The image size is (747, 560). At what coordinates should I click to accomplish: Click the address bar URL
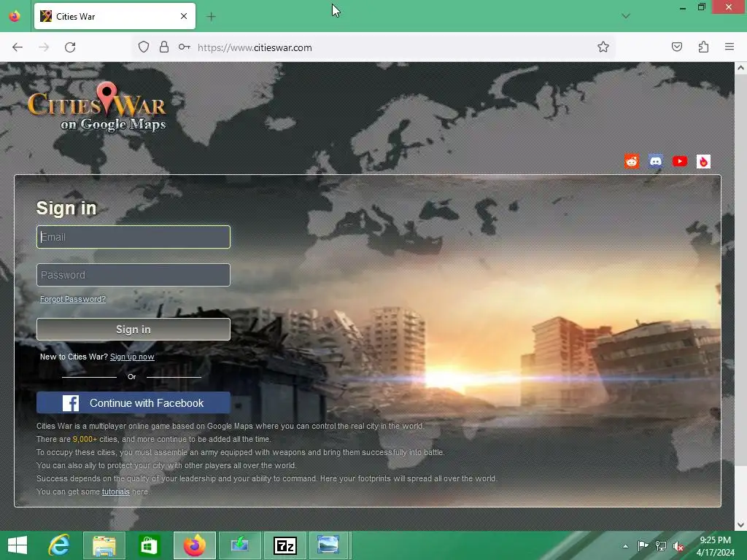coord(255,47)
